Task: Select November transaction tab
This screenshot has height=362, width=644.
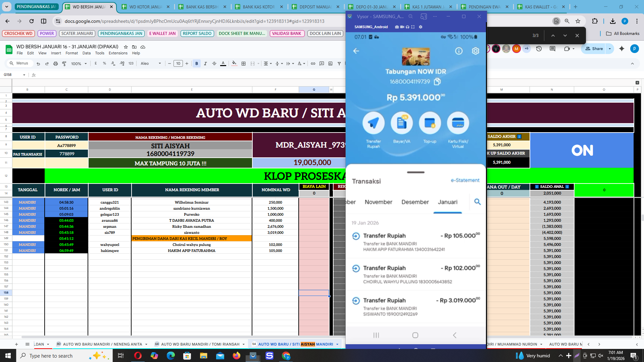Action: pos(379,202)
